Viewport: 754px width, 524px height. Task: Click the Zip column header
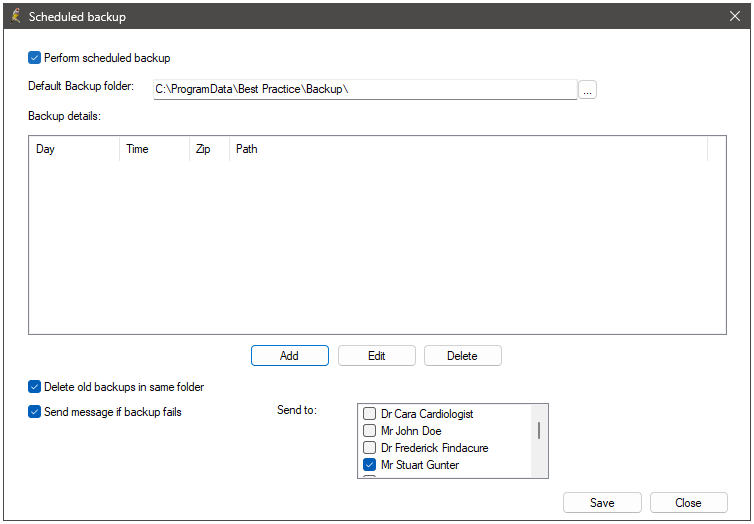(209, 149)
